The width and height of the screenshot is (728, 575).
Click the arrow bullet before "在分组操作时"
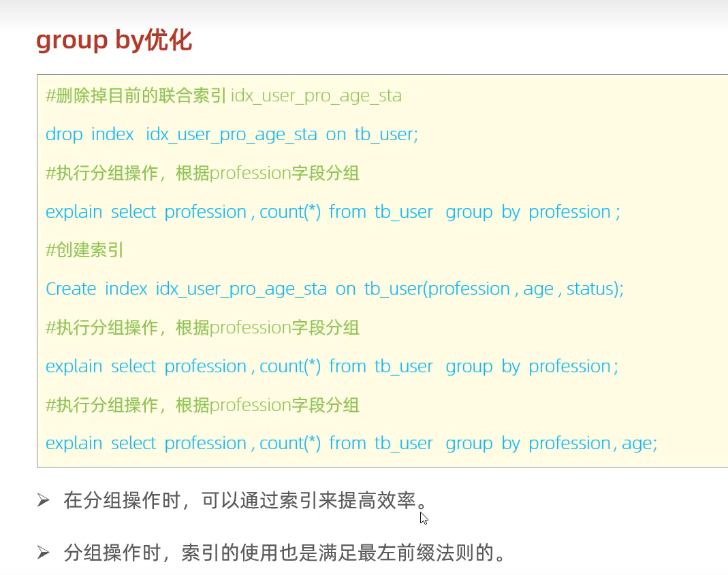click(x=44, y=502)
